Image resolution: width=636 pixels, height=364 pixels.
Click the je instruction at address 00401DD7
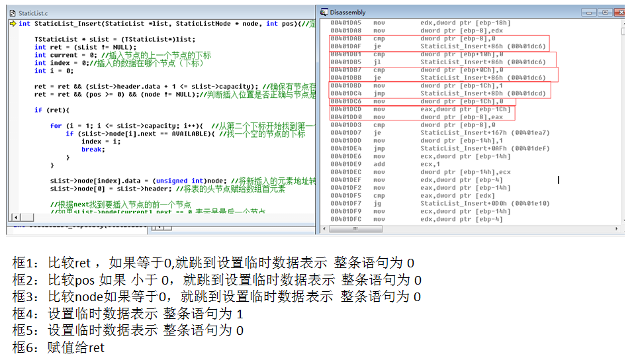tap(440, 133)
